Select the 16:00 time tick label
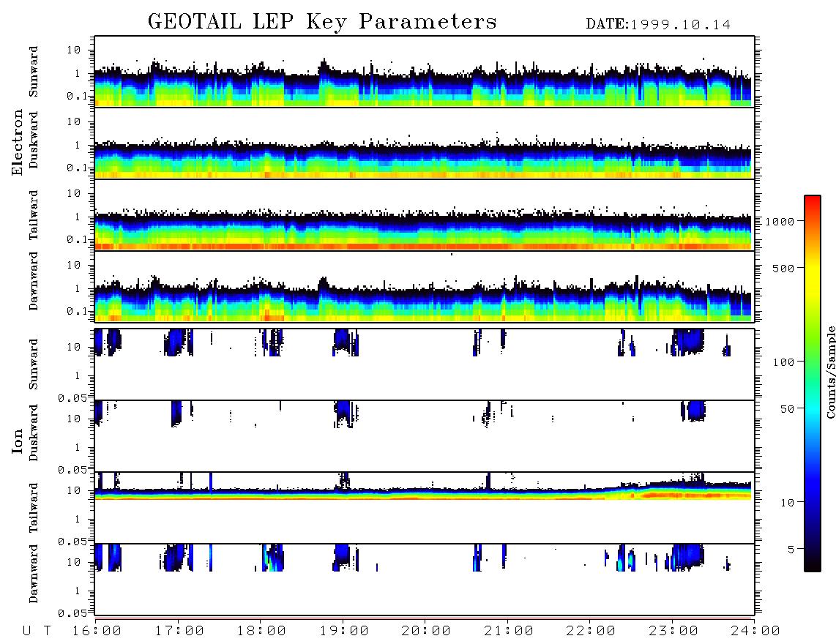The width and height of the screenshot is (836, 644). [97, 631]
